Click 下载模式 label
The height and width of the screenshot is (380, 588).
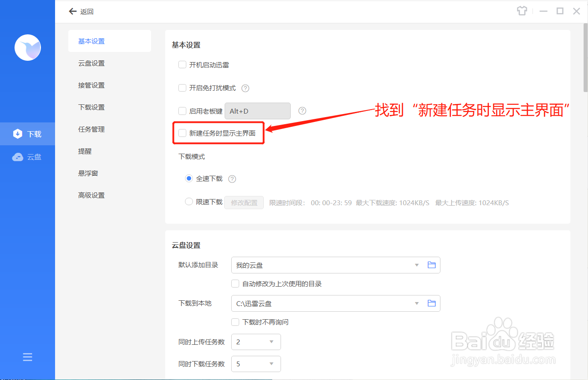[192, 156]
